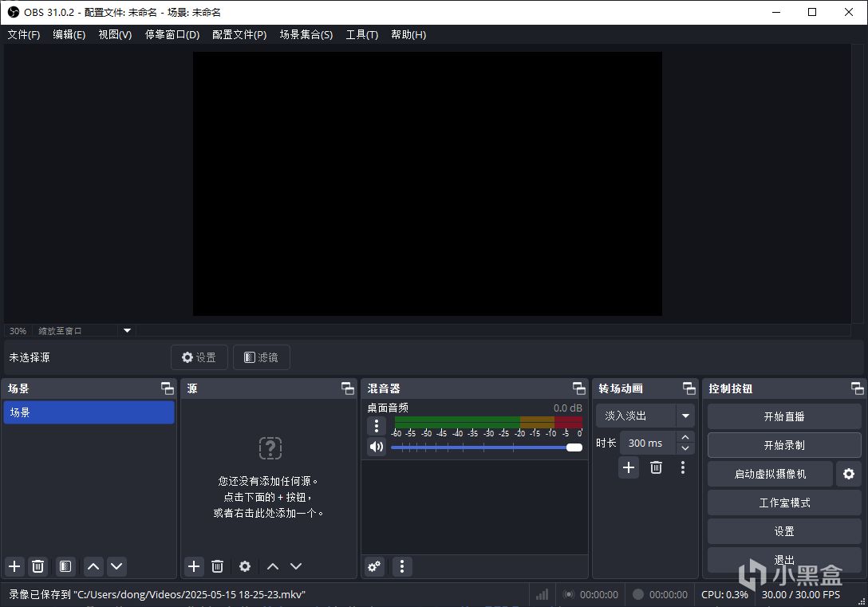Image resolution: width=868 pixels, height=607 pixels.
Task: Open transition properties three-dot menu
Action: 683,467
